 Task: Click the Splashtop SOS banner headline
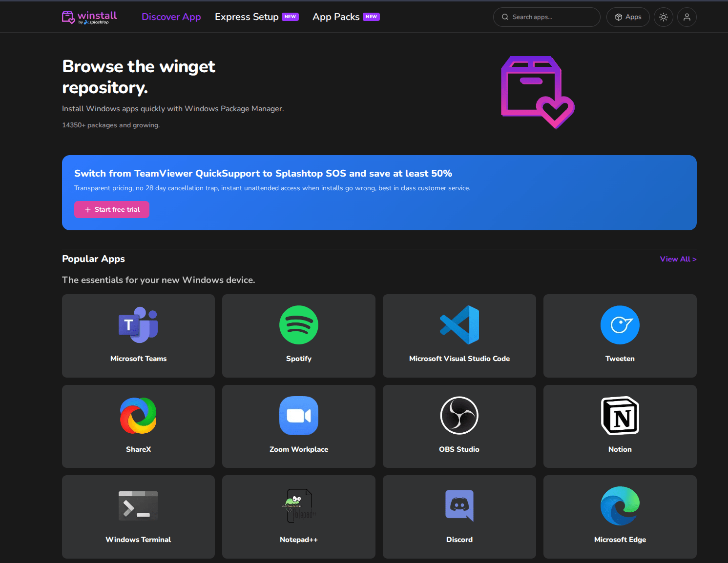pos(263,173)
